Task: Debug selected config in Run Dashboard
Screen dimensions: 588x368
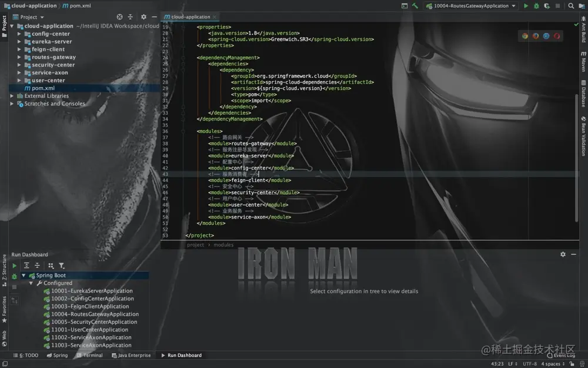Action: coord(14,276)
